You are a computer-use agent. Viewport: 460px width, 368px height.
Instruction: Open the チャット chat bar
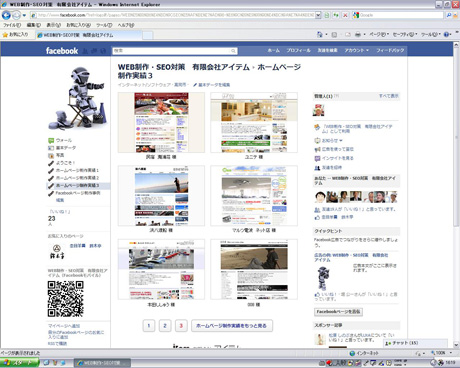click(x=415, y=343)
